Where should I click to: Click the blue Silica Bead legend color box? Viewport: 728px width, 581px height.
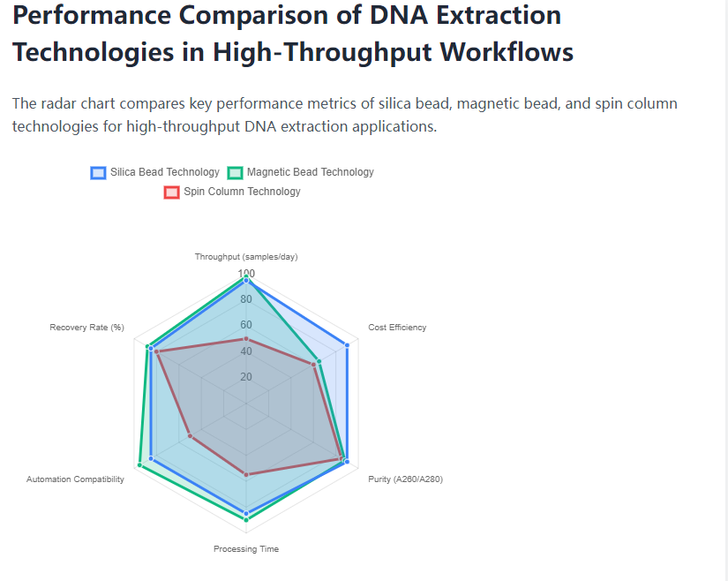coord(99,173)
